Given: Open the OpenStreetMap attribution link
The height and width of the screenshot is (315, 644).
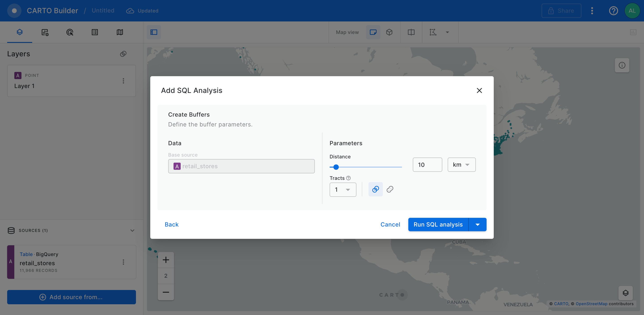Looking at the screenshot, I should [591, 304].
